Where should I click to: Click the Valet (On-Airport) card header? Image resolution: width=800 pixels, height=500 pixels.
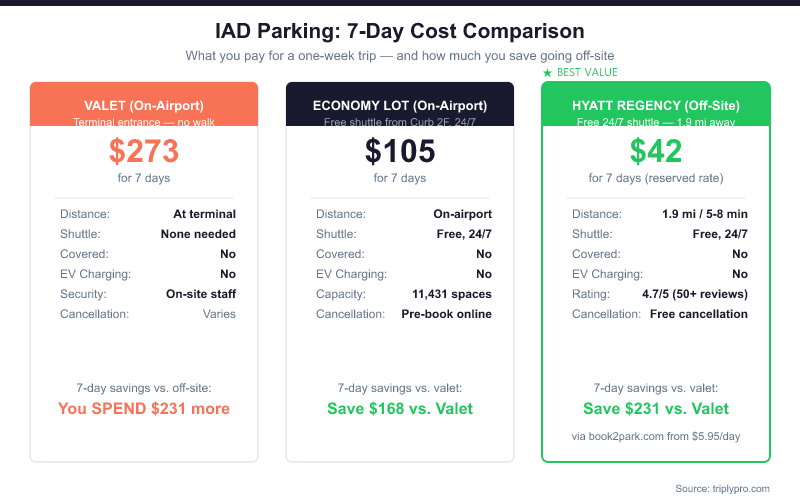pos(144,106)
